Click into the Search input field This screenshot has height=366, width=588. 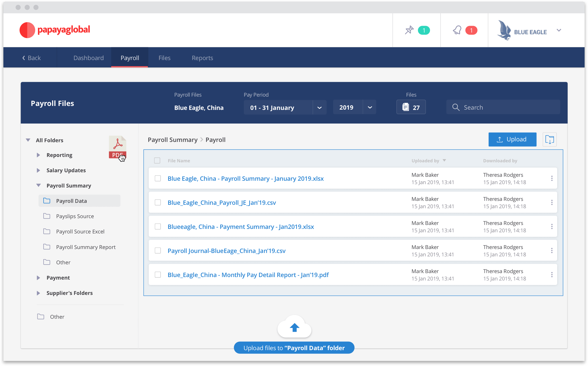click(507, 107)
